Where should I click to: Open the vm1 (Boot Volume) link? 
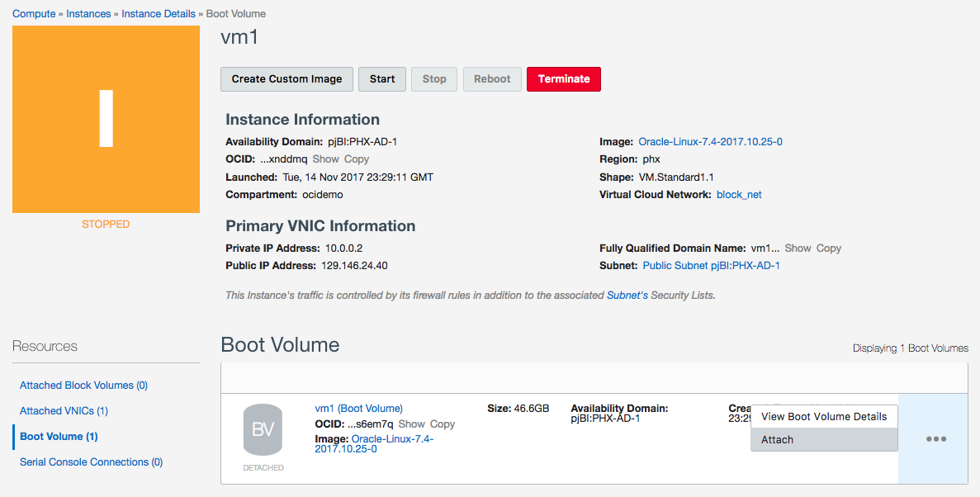pyautogui.click(x=358, y=409)
